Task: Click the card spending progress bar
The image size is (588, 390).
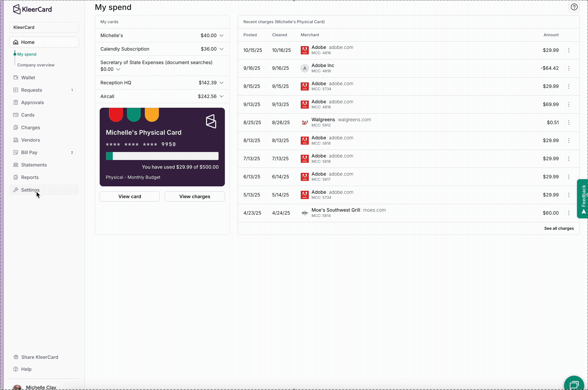Action: 162,156
